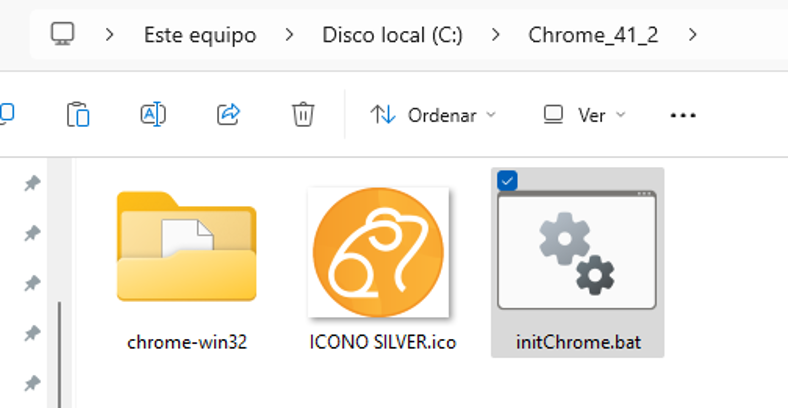
Task: Expand chevron after the monitor icon
Action: tap(109, 35)
